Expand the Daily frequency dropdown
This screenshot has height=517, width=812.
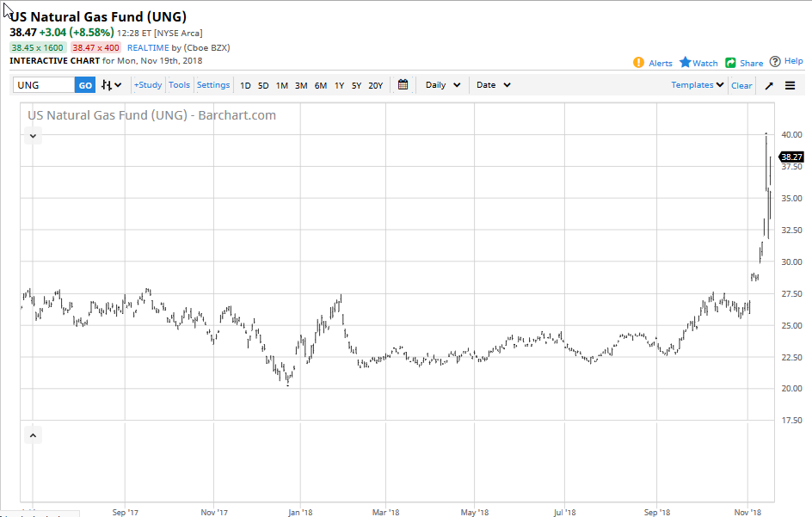point(443,85)
